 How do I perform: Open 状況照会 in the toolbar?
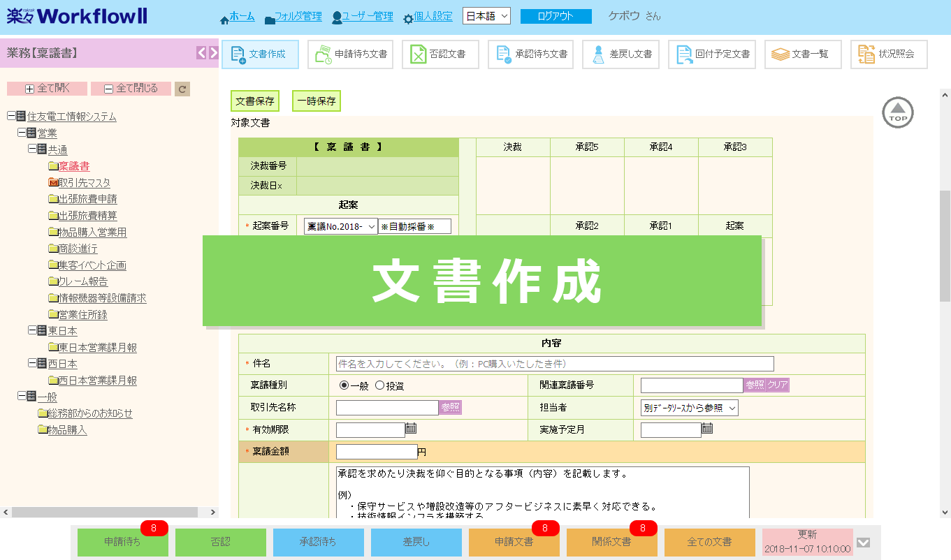[889, 54]
